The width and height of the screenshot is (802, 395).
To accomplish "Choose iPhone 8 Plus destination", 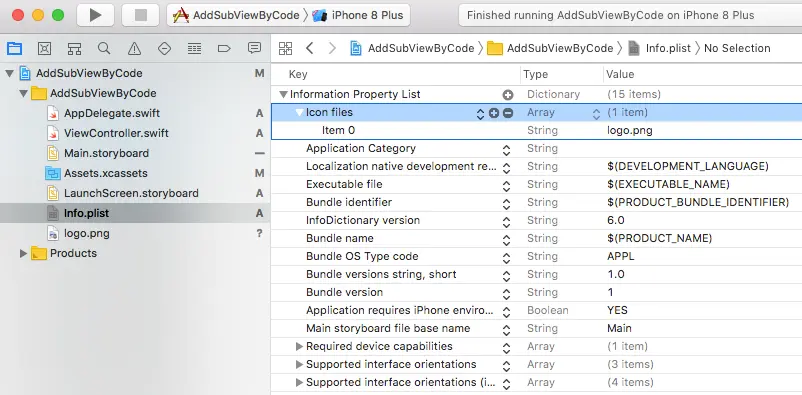I will (358, 15).
